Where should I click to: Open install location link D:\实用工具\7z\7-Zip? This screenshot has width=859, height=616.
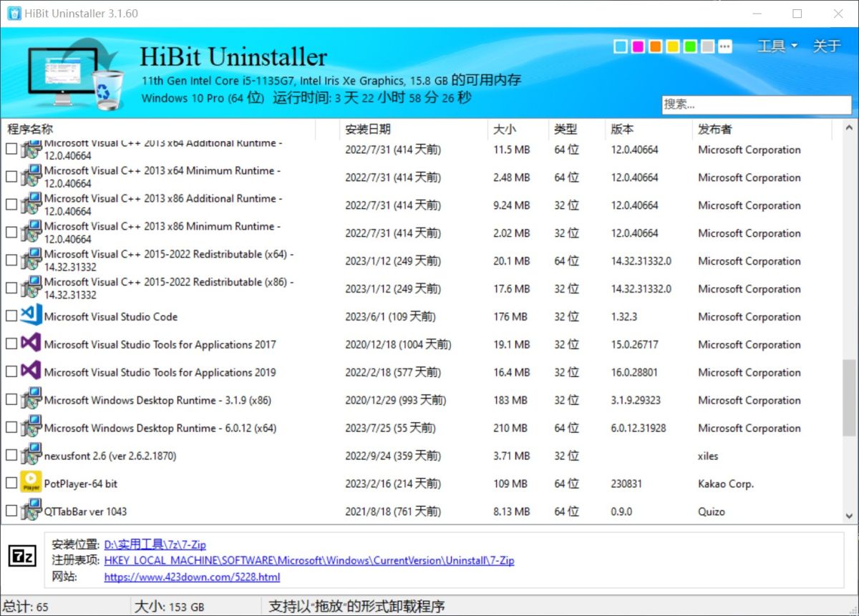pos(155,544)
